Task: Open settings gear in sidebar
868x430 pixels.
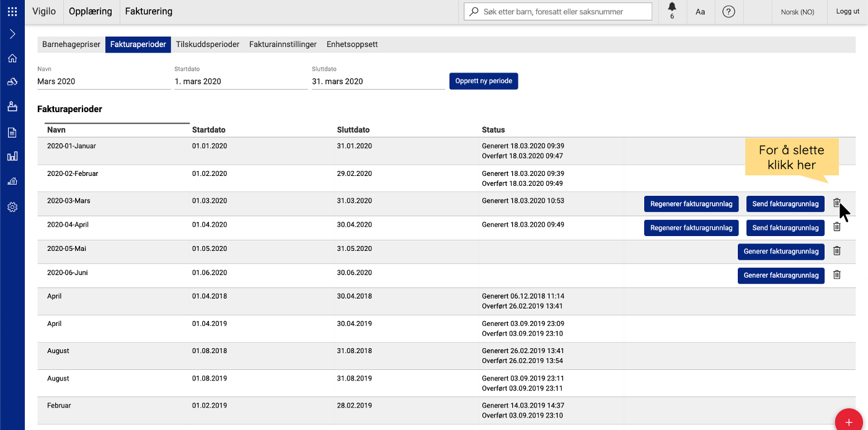Action: pos(12,207)
